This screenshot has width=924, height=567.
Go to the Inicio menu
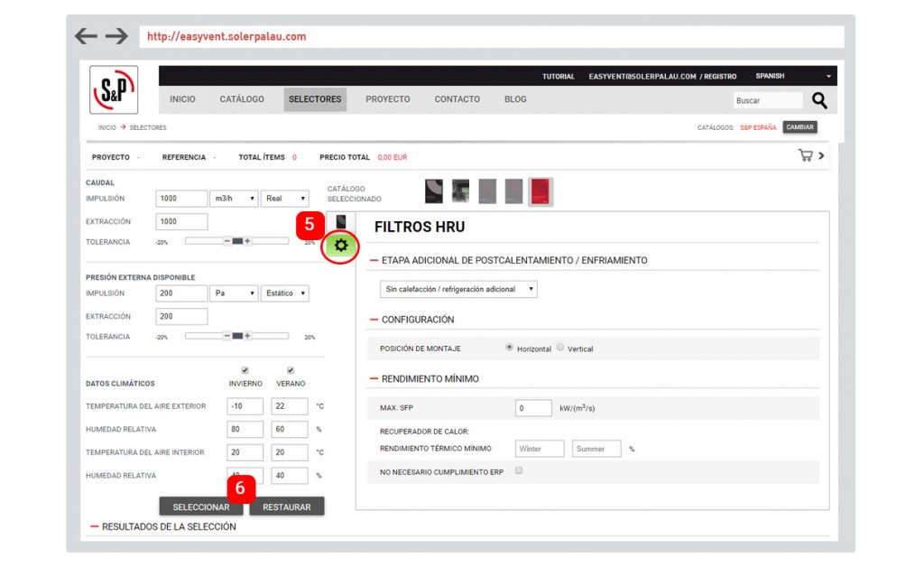click(182, 99)
